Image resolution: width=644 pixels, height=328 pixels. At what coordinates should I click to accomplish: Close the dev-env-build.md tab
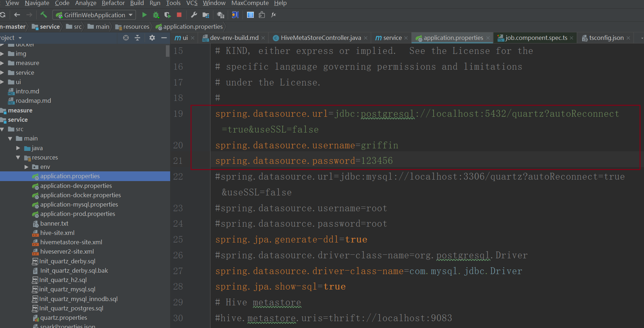click(263, 38)
